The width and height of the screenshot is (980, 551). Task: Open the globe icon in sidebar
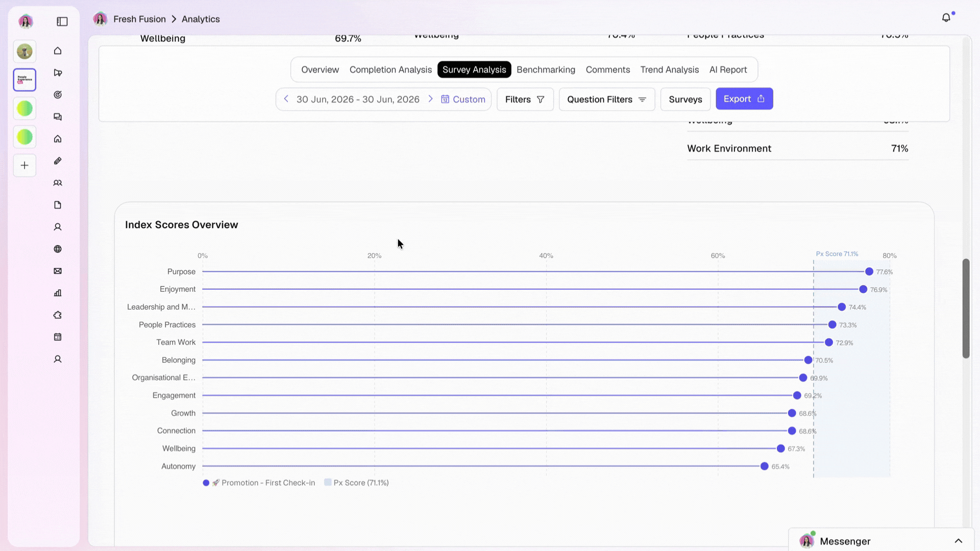click(58, 249)
